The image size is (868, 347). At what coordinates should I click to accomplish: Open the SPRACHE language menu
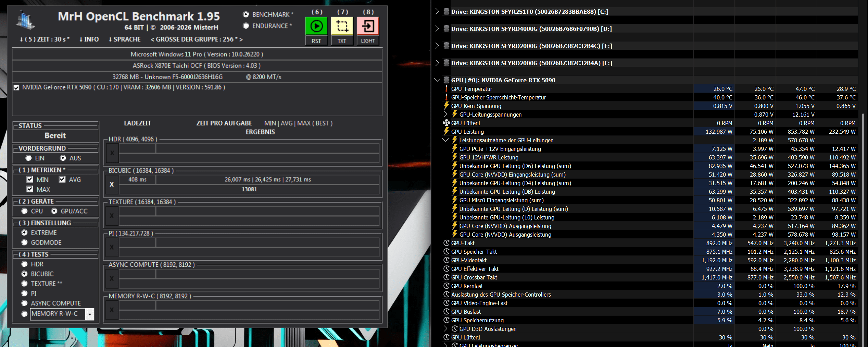pyautogui.click(x=125, y=39)
